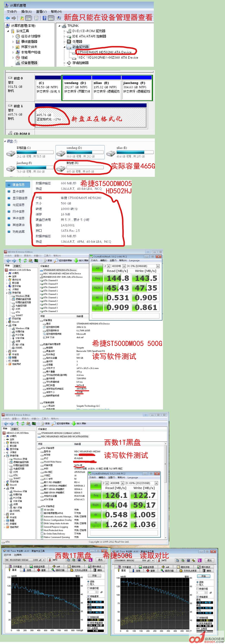Toggle In-Order Data Delivery checkbox
This screenshot has width=225, height=644.
pos(42,533)
